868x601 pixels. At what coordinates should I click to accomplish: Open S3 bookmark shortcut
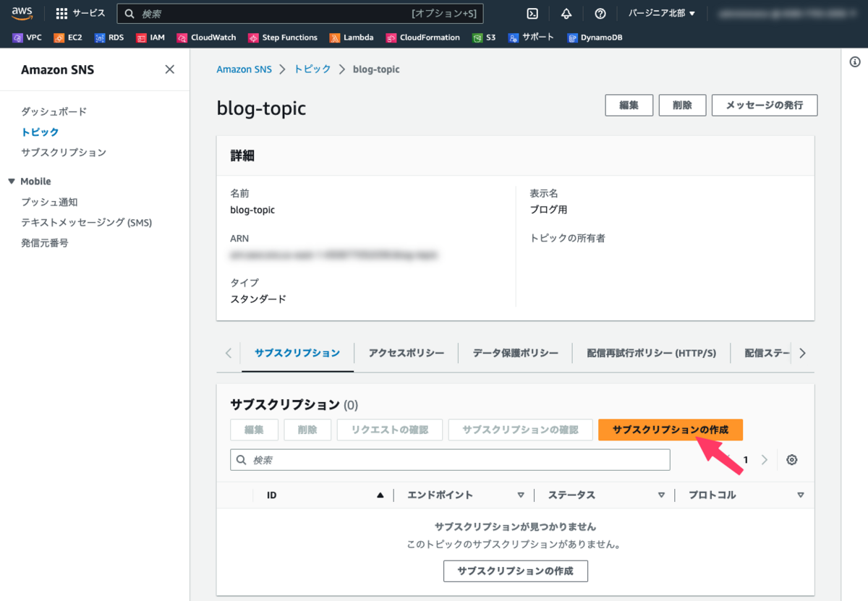(484, 38)
